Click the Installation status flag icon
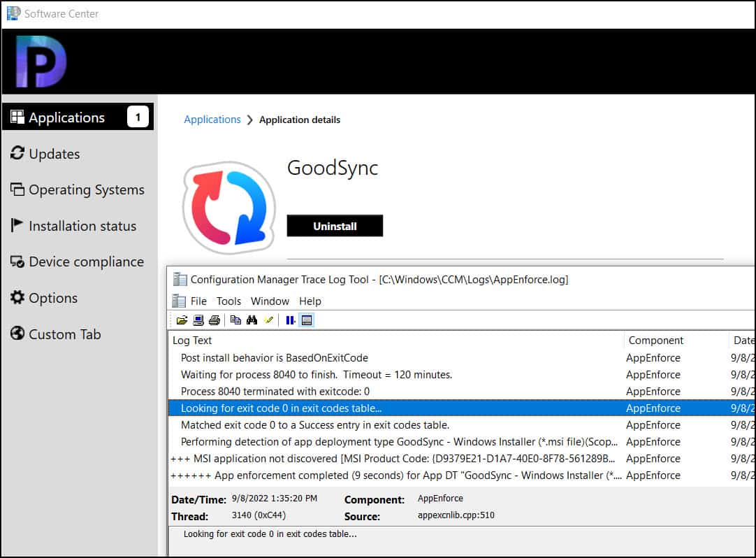This screenshot has height=558, width=756. [16, 225]
